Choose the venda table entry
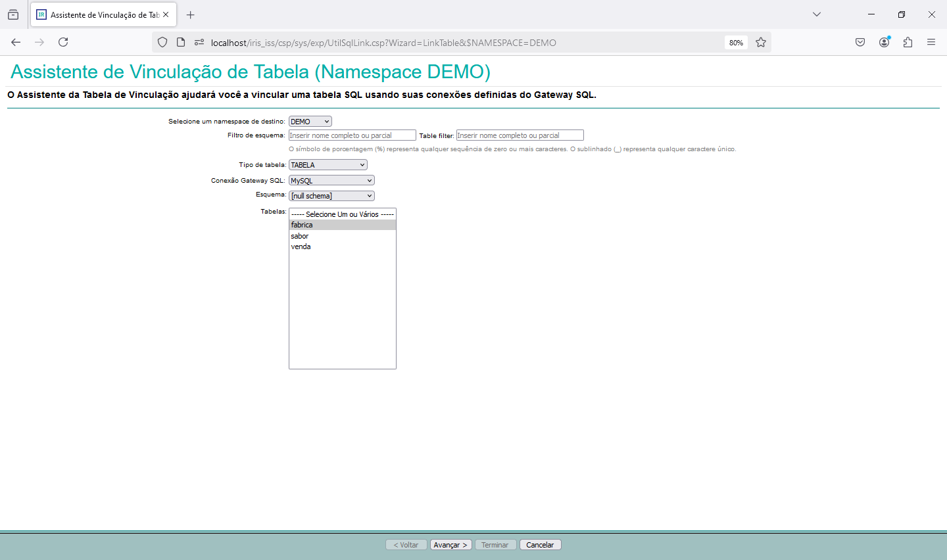Screen dimensions: 947x560 click(301, 246)
